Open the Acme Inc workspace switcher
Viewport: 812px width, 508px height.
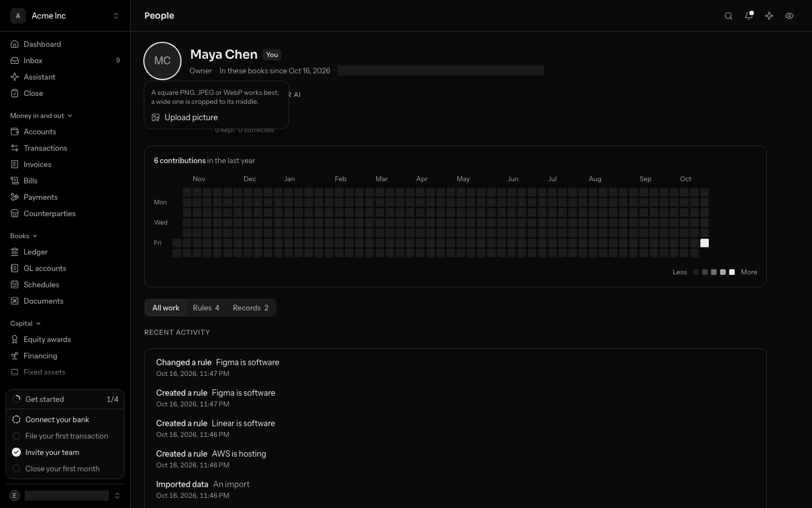point(65,16)
